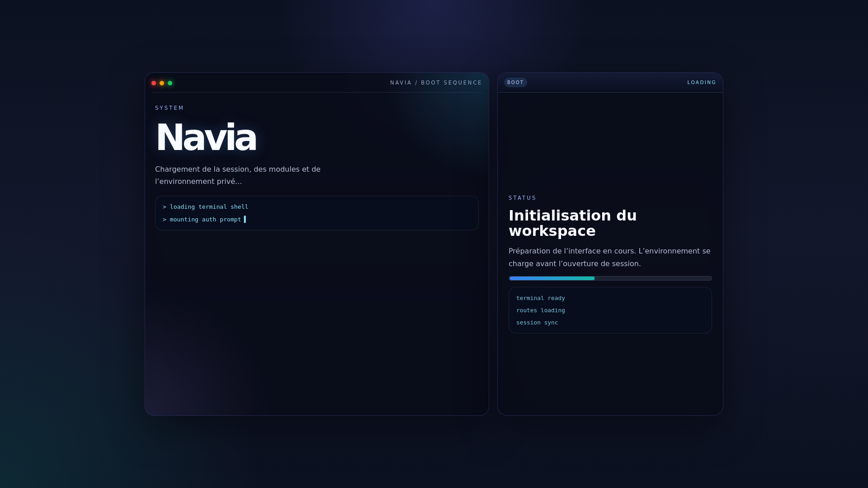Click the "Initialisation du workspace" heading
Image resolution: width=868 pixels, height=488 pixels.
(x=573, y=223)
